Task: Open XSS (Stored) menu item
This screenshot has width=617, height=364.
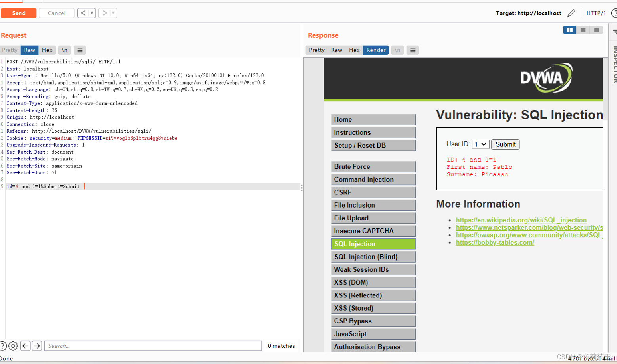Action: (373, 308)
